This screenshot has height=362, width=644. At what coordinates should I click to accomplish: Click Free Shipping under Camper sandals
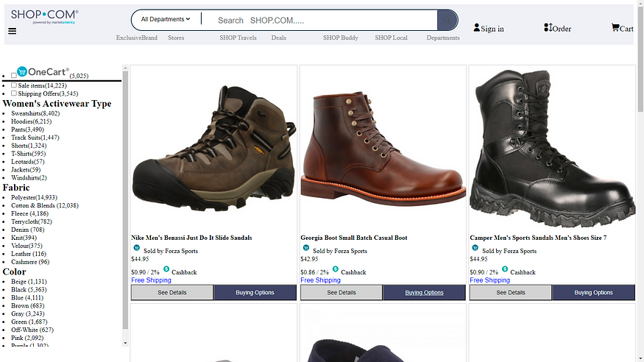(x=489, y=280)
